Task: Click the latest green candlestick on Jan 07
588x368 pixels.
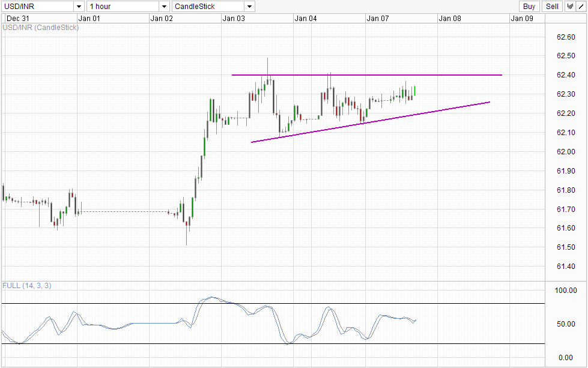Action: point(414,91)
